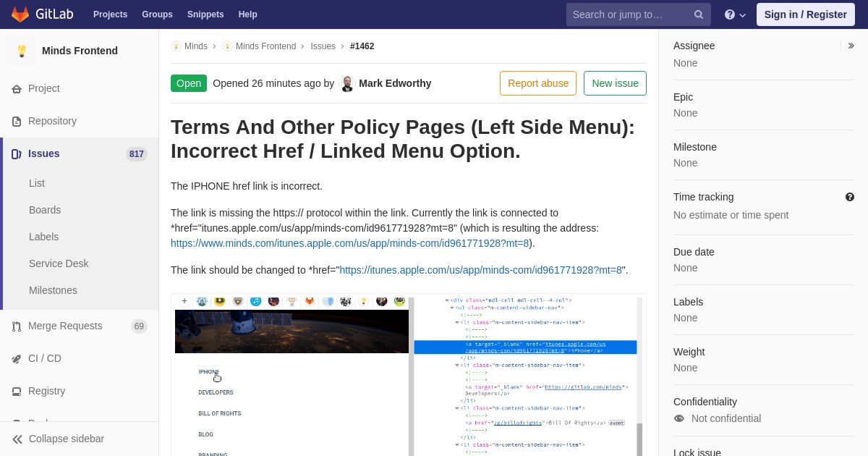Image resolution: width=868 pixels, height=456 pixels.
Task: Click the Registry icon in sidebar
Action: click(x=17, y=391)
